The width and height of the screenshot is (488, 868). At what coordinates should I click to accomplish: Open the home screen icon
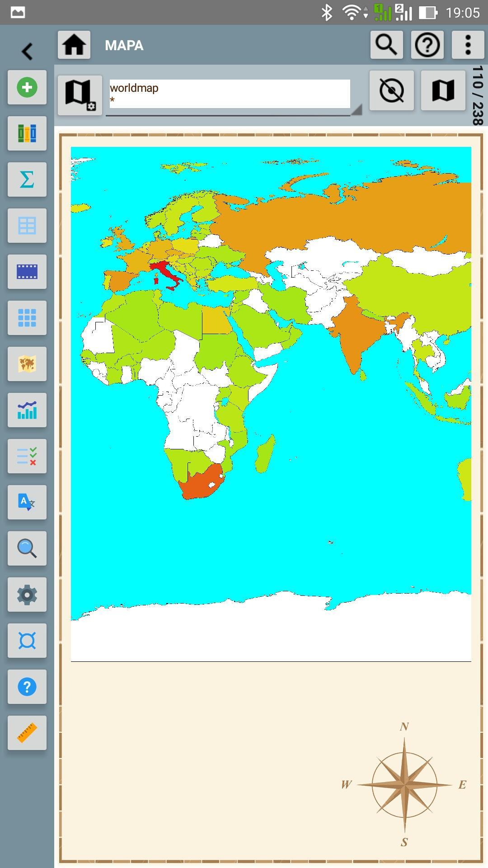click(74, 45)
